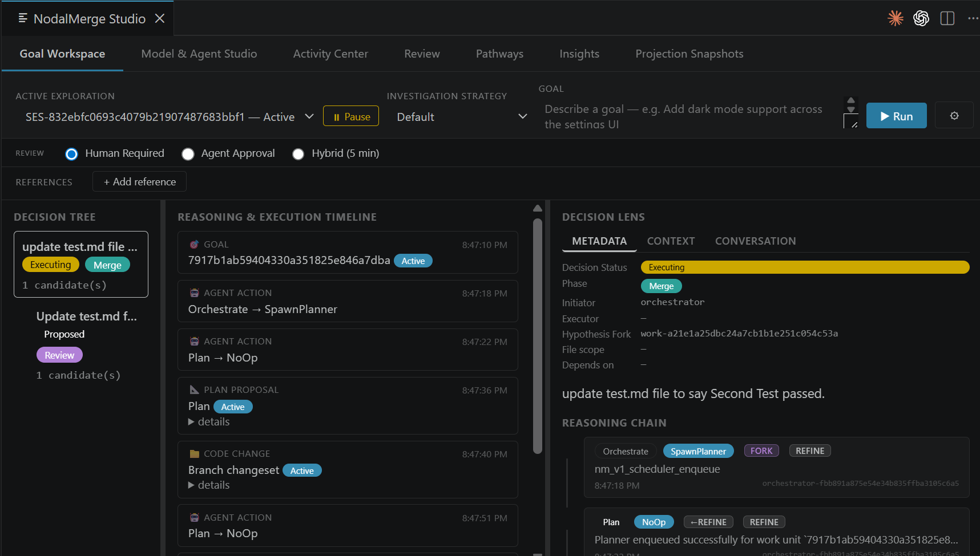
Task: Click the Review badge in decision tree
Action: 59,355
